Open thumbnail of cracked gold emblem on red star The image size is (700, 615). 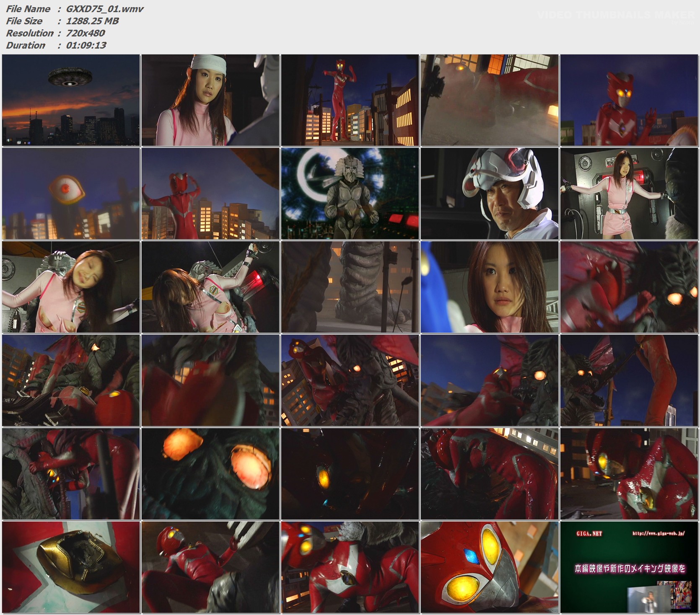click(x=71, y=567)
